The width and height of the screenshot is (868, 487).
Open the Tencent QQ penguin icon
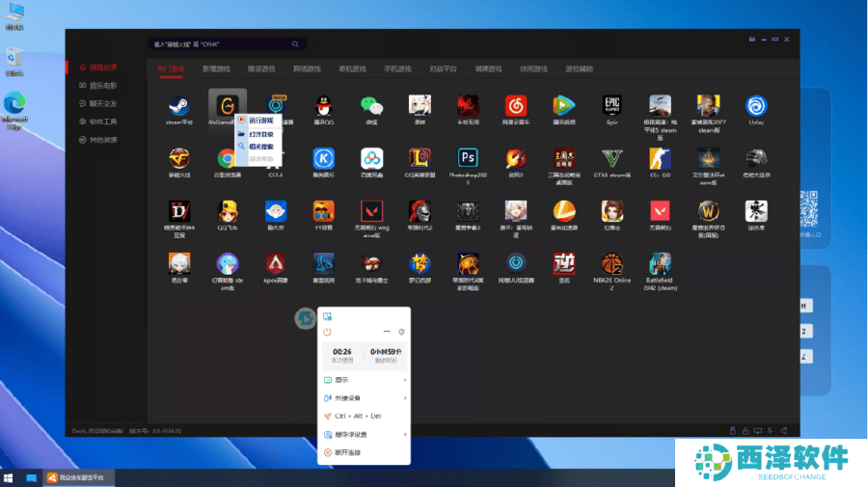323,105
